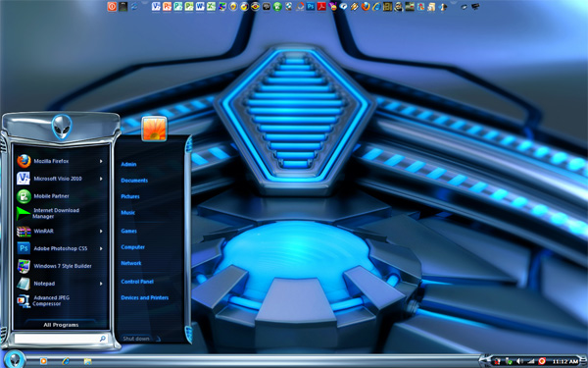Click the red power icon in dock

112,7
